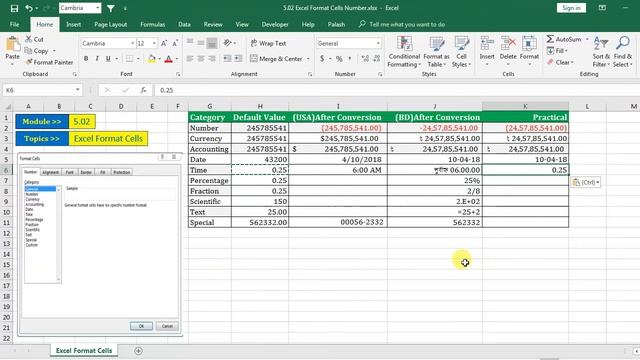Open the text orientation options
Viewport: 640px width, 360px height.
[228, 43]
